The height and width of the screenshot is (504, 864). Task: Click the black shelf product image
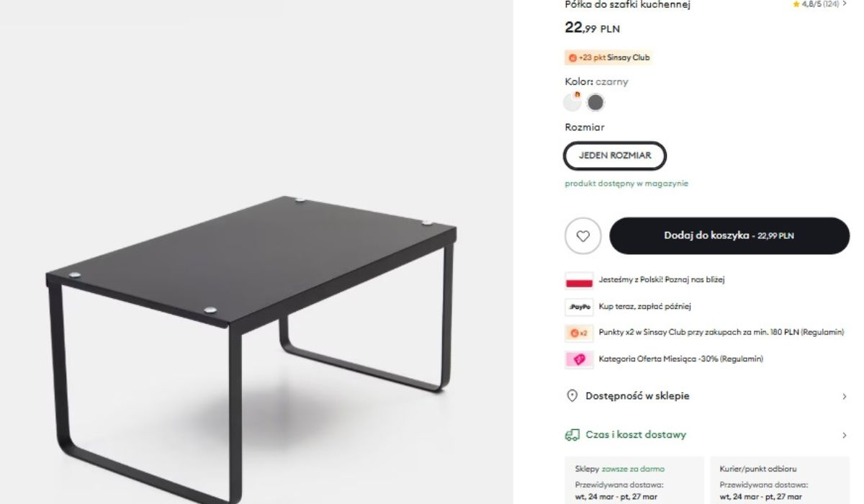point(252,324)
